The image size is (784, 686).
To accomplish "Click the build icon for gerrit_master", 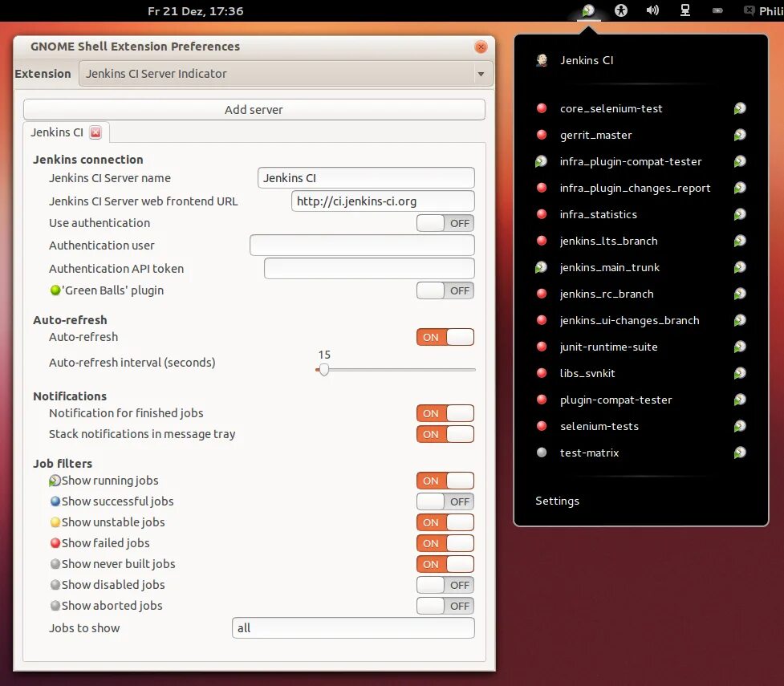I will [740, 135].
